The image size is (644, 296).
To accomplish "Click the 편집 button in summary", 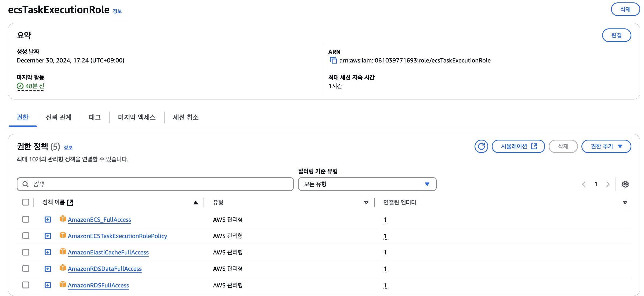I will [616, 35].
